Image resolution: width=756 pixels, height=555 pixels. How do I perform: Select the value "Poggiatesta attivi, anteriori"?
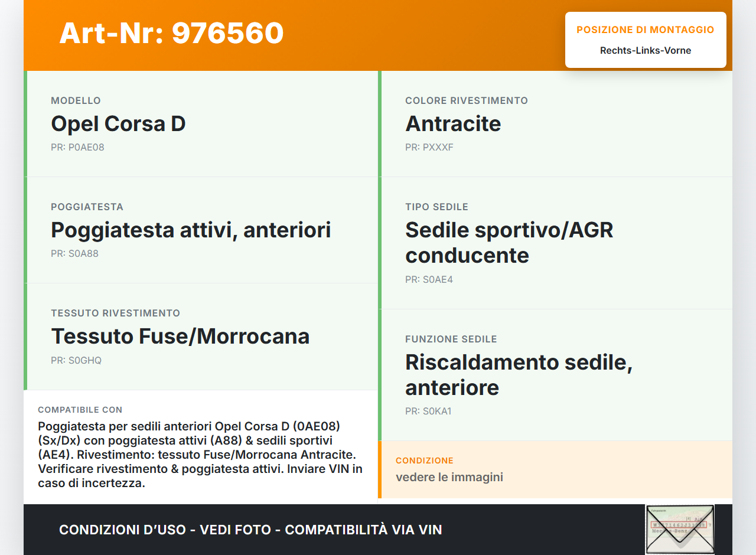(x=191, y=230)
